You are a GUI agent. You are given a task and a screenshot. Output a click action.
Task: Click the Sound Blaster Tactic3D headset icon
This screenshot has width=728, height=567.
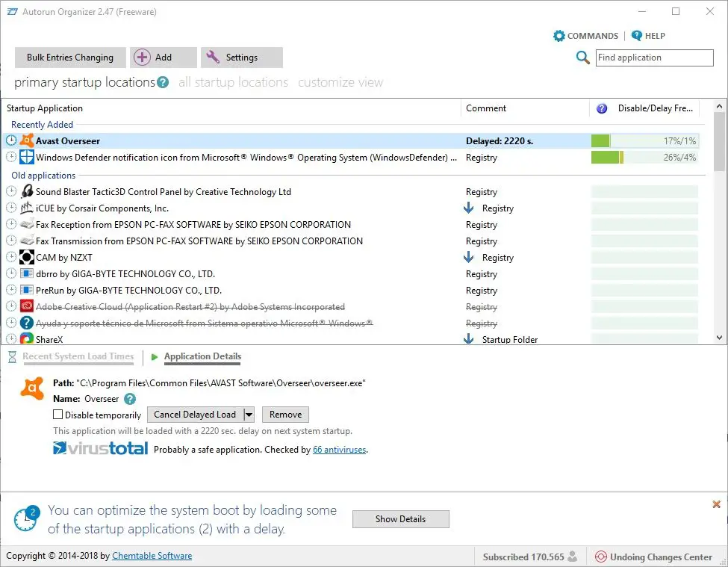pos(27,191)
